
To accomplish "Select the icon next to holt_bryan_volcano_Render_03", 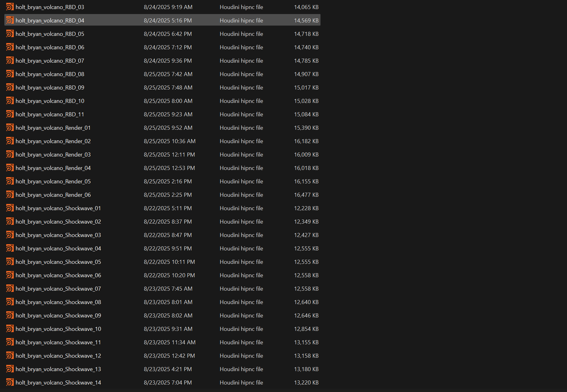I will click(x=10, y=154).
